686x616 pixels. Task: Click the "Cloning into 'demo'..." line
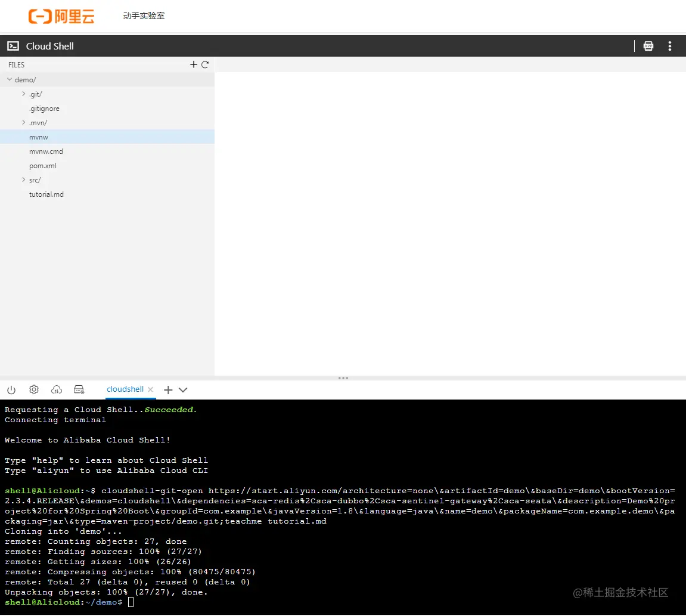tap(63, 531)
